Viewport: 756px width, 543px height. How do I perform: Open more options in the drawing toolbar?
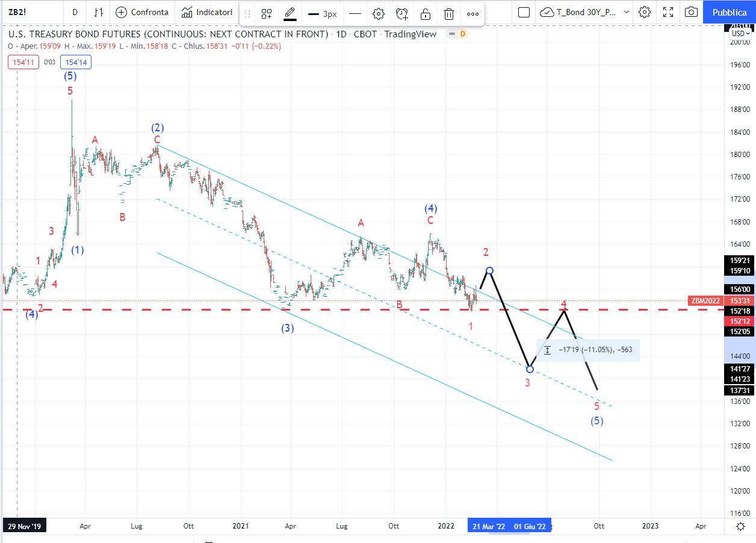coord(473,13)
